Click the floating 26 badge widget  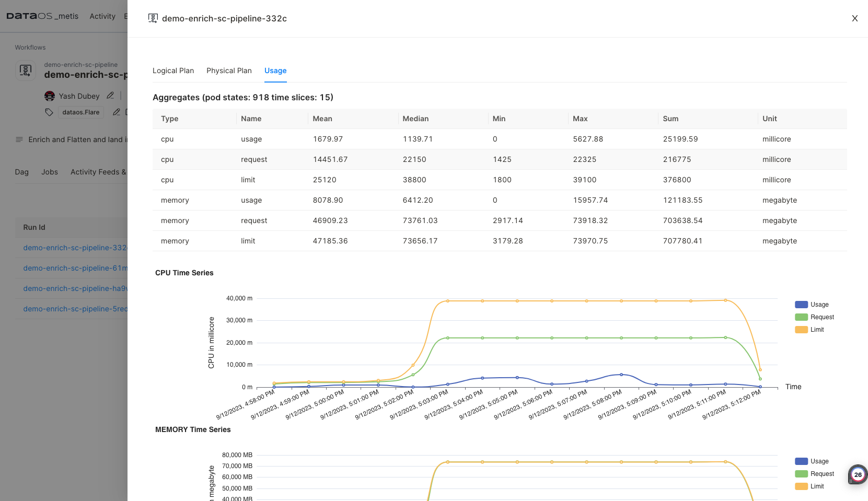coord(858,474)
